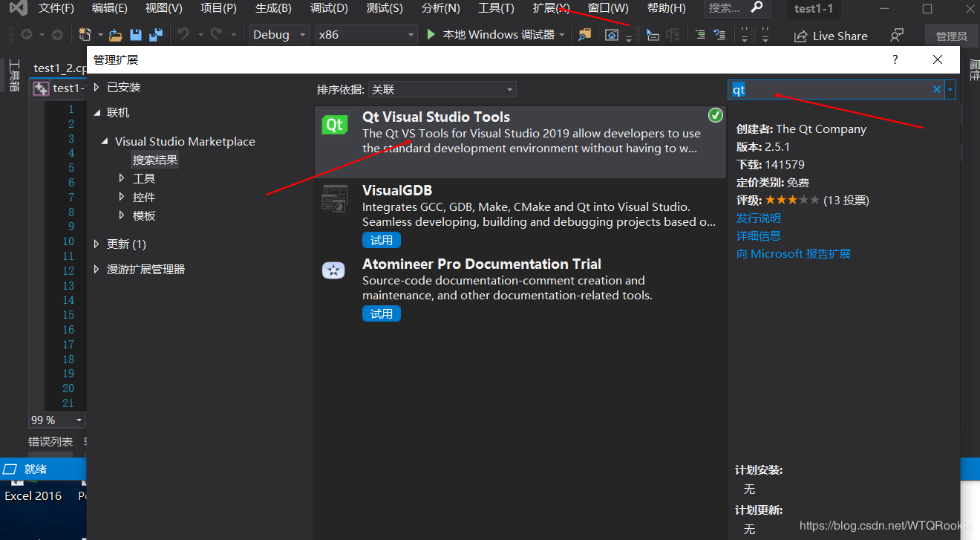Open the 分析(N) menu
Viewport: 980px width, 540px height.
pos(440,8)
